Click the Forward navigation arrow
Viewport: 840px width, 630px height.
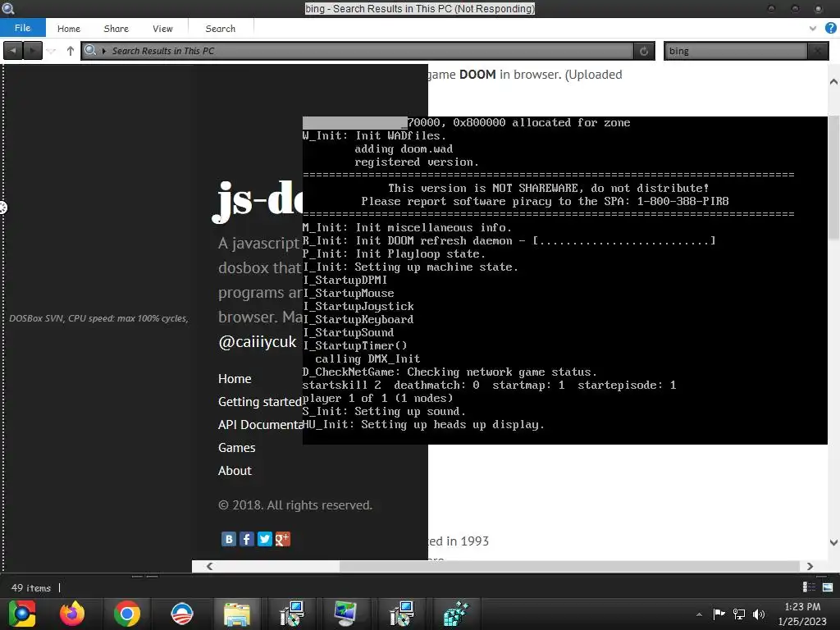[33, 51]
